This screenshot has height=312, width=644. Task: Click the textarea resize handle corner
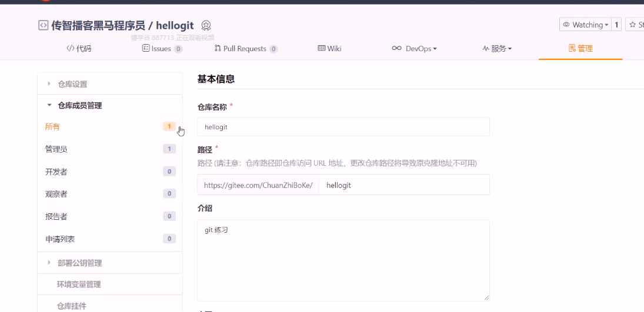tap(487, 298)
